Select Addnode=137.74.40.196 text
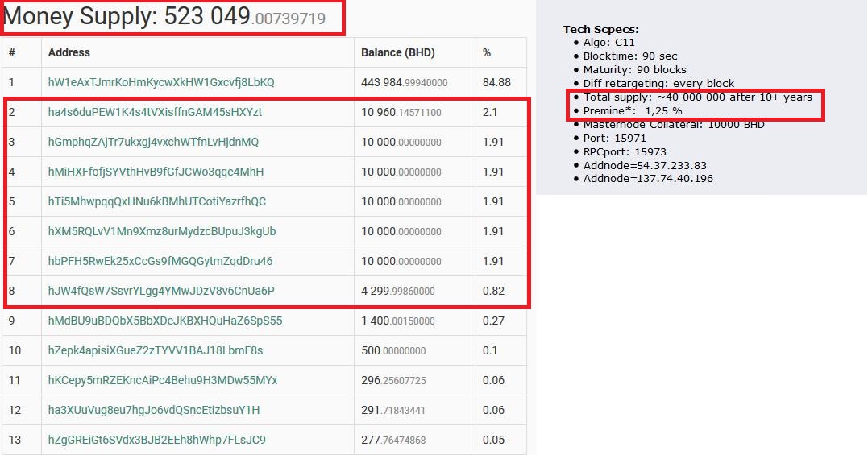The width and height of the screenshot is (868, 455). [x=648, y=179]
